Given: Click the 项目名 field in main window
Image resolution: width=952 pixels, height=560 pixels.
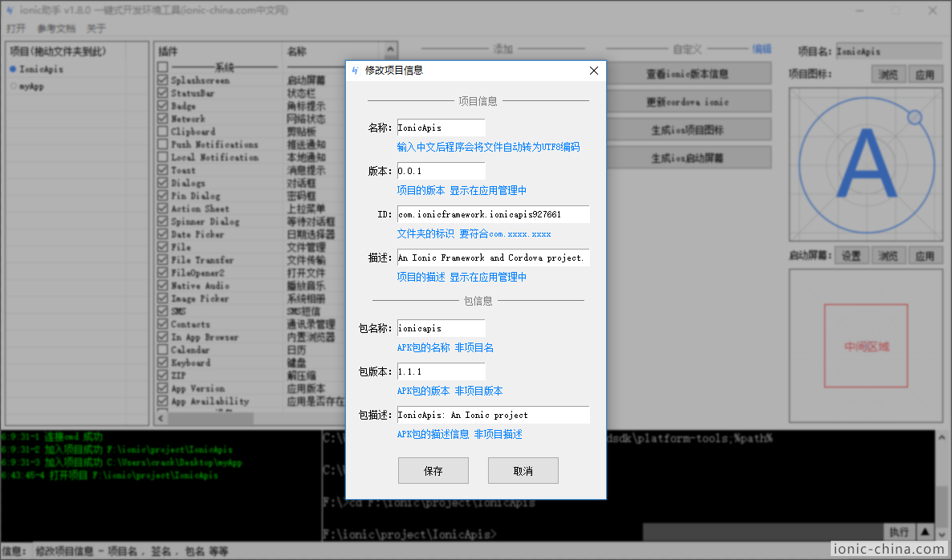Looking at the screenshot, I should click(889, 51).
